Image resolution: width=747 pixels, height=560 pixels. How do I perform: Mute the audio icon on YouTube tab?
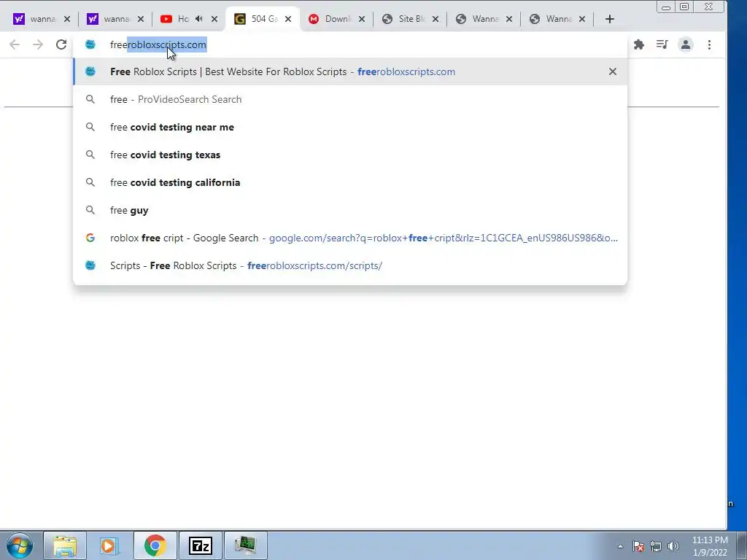click(198, 18)
